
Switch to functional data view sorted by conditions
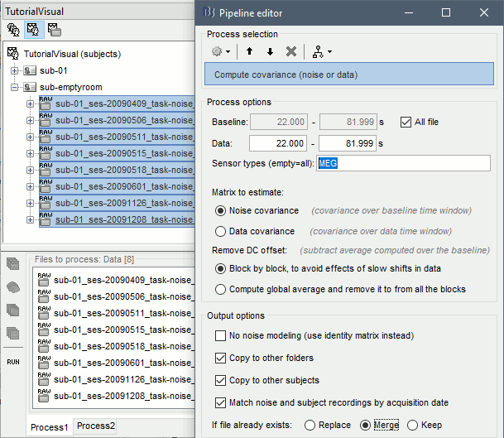point(54,29)
